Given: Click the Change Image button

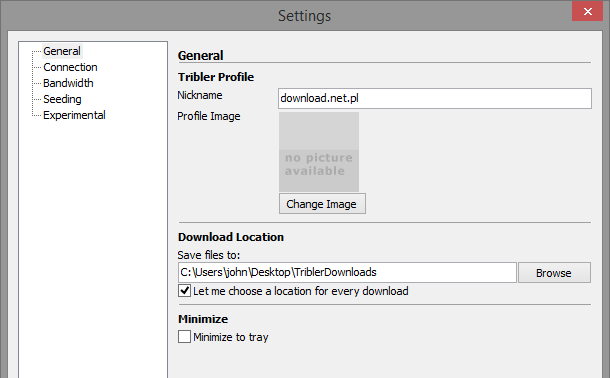Looking at the screenshot, I should coord(322,204).
